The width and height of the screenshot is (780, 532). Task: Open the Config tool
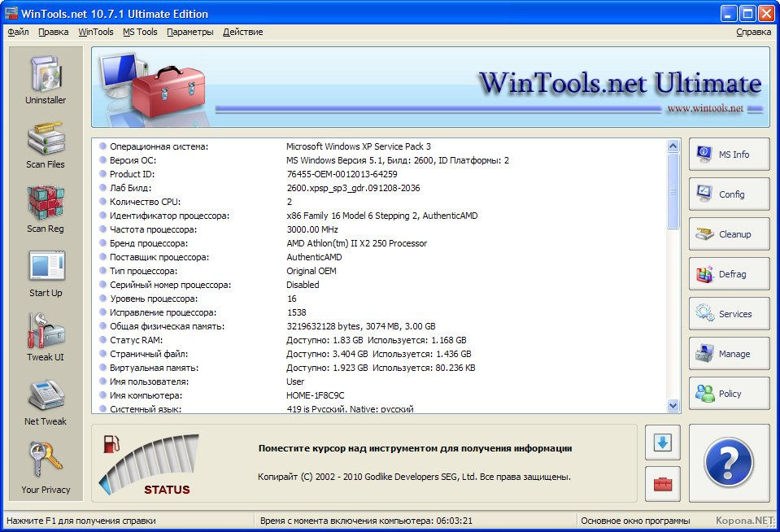click(730, 194)
